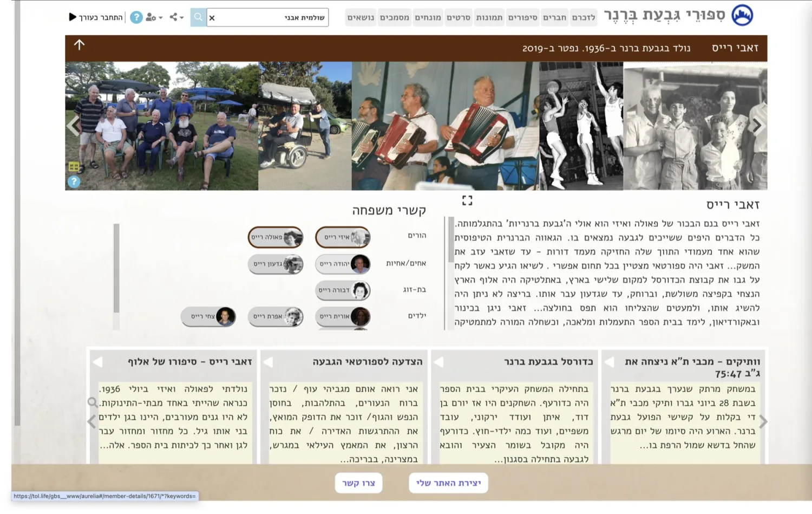This screenshot has width=812, height=514.
Task: Clear the search field with the X
Action: (x=212, y=18)
